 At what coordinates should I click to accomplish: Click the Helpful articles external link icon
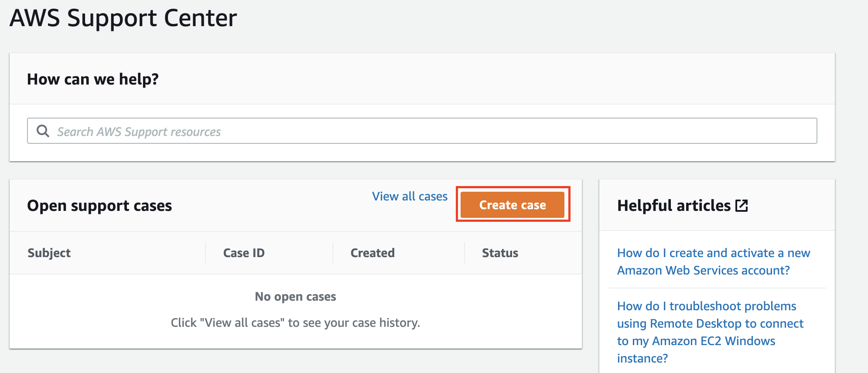[x=742, y=206]
